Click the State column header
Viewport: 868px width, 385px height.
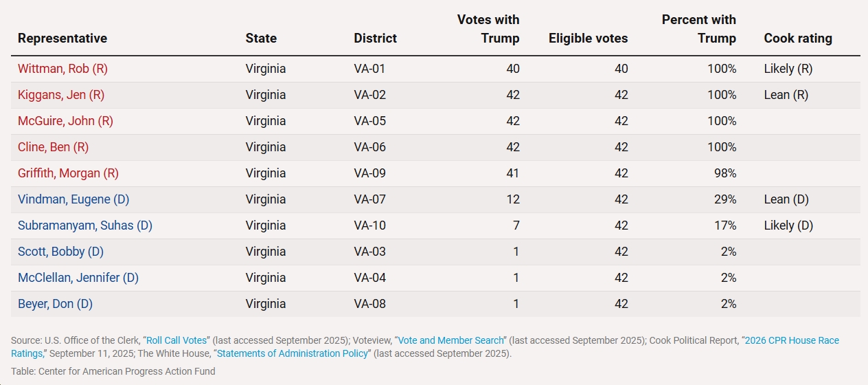tap(261, 38)
